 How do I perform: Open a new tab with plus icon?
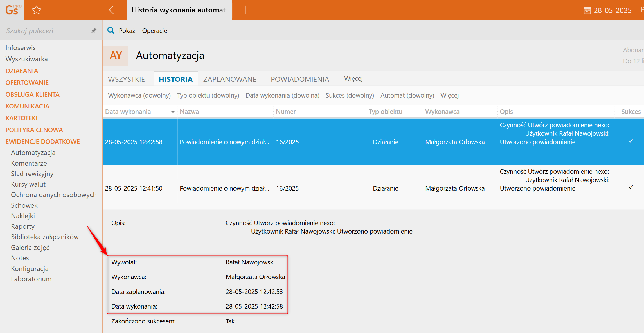[245, 10]
